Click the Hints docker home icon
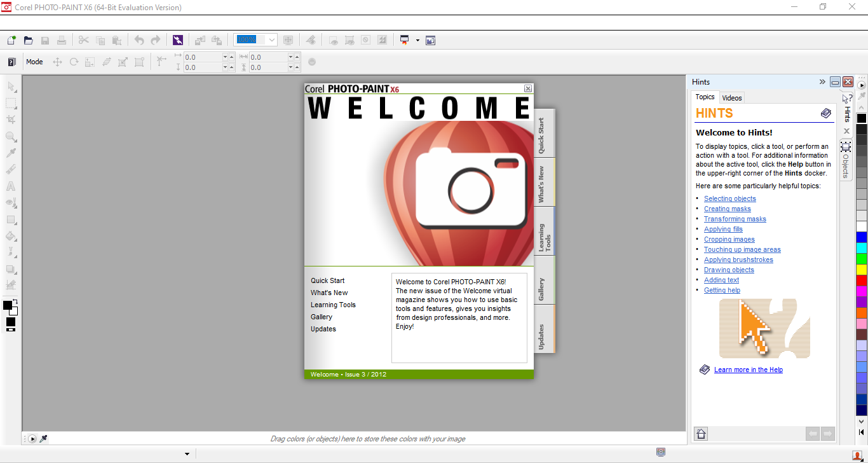868x463 pixels. click(701, 434)
